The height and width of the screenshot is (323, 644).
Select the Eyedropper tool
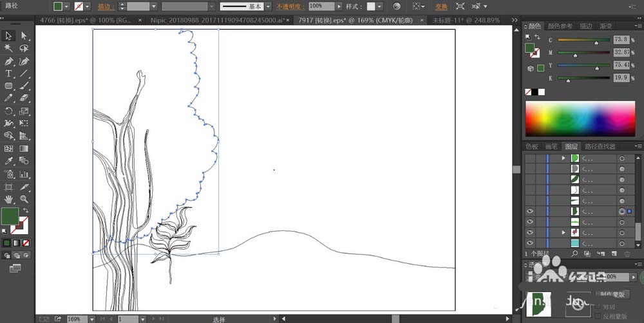click(8, 161)
